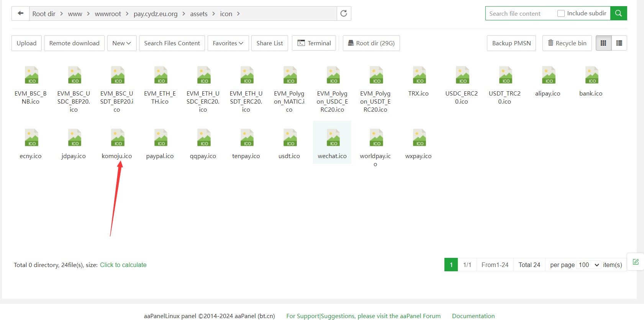Open the icon breadcrumb segment
Viewport: 644px width, 320px height.
click(226, 14)
